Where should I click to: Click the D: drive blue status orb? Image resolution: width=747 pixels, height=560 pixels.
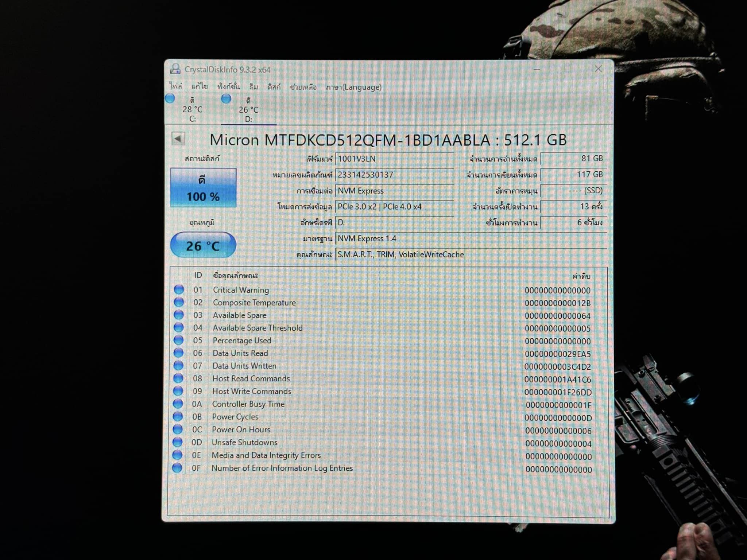[x=226, y=98]
